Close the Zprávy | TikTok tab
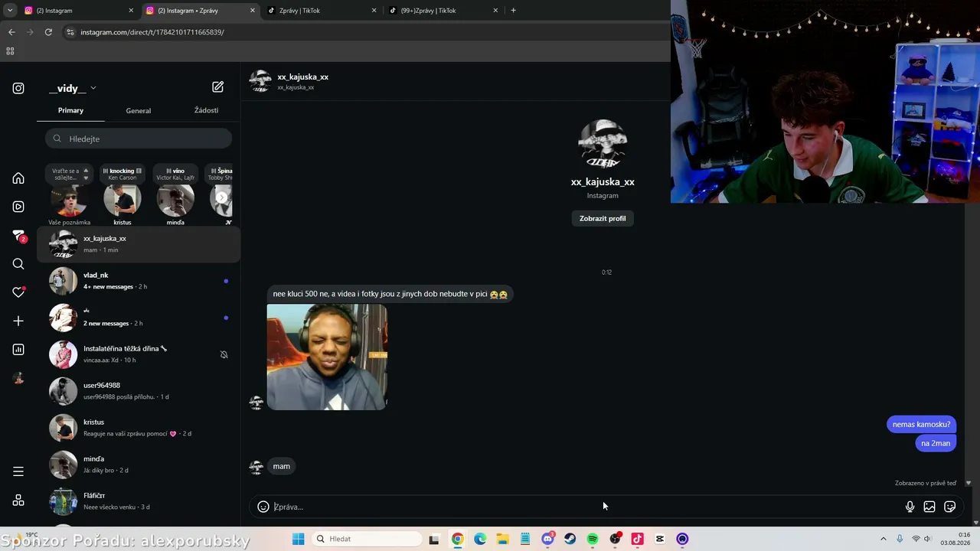The height and width of the screenshot is (551, 980). click(374, 11)
